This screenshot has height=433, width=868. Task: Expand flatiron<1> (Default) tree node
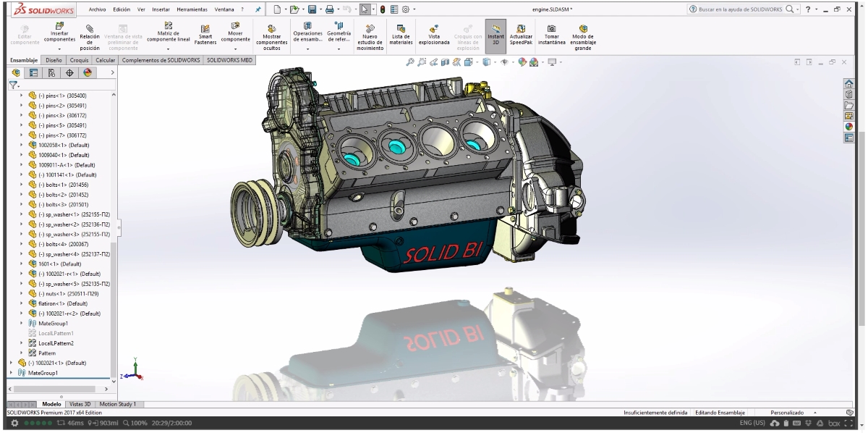(22, 303)
